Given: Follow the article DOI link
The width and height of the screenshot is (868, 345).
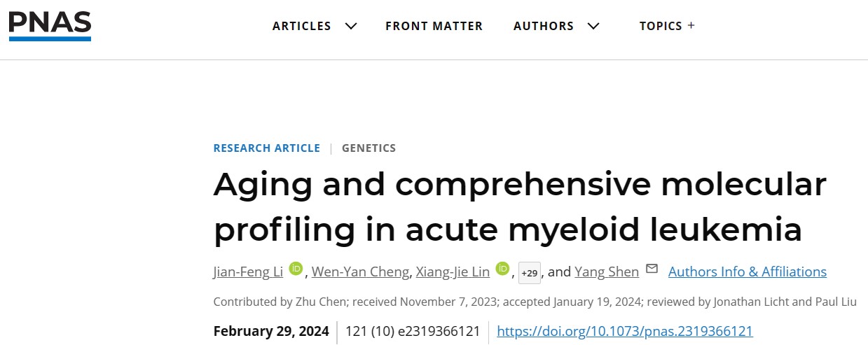Looking at the screenshot, I should [624, 331].
